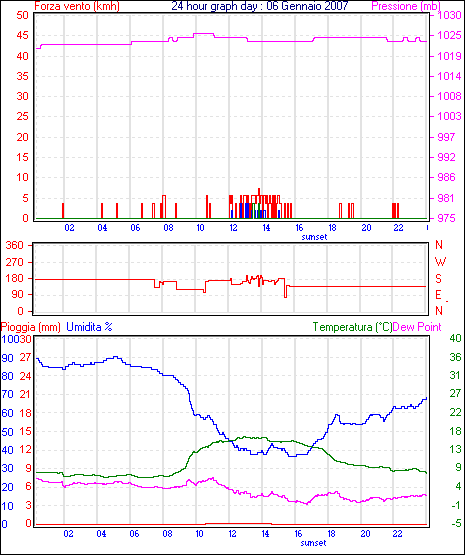The width and height of the screenshot is (466, 556).
Task: Click the 'Umidita %' legend label
Action: [x=89, y=327]
